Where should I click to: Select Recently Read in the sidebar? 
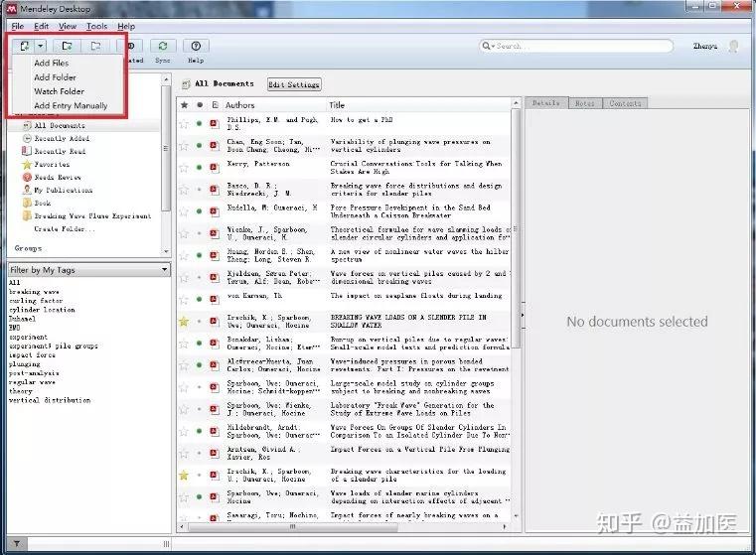point(60,151)
